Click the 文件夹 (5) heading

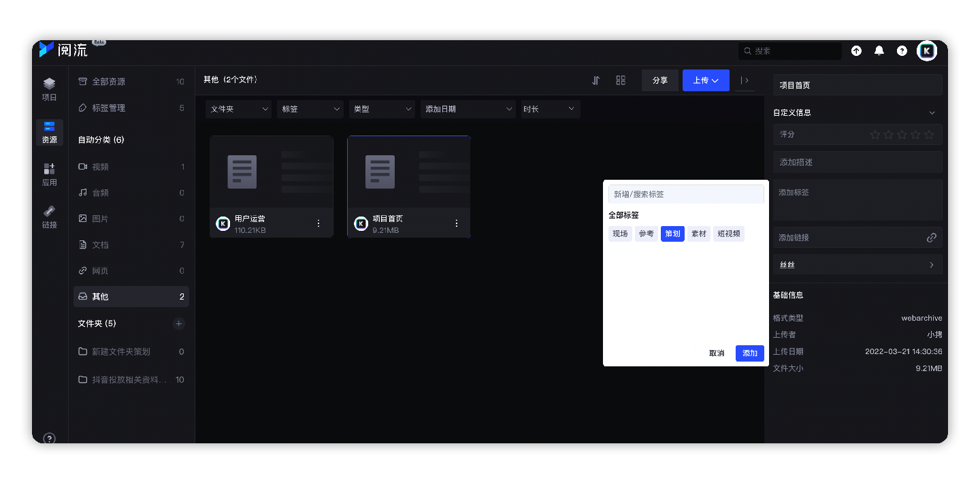coord(97,323)
